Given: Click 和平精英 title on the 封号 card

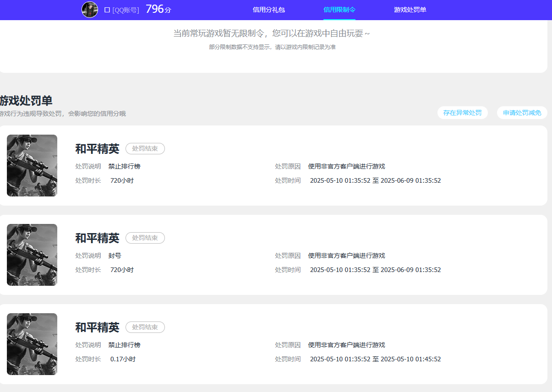Looking at the screenshot, I should (97, 238).
